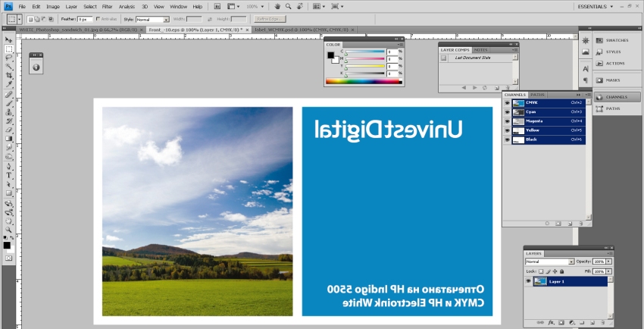The width and height of the screenshot is (644, 329).
Task: Open the layer blend mode Normal dropdown
Action: pyautogui.click(x=549, y=262)
